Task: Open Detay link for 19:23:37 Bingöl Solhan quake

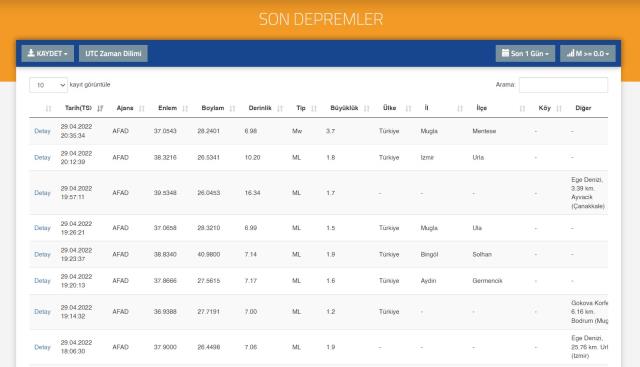Action: [42, 254]
